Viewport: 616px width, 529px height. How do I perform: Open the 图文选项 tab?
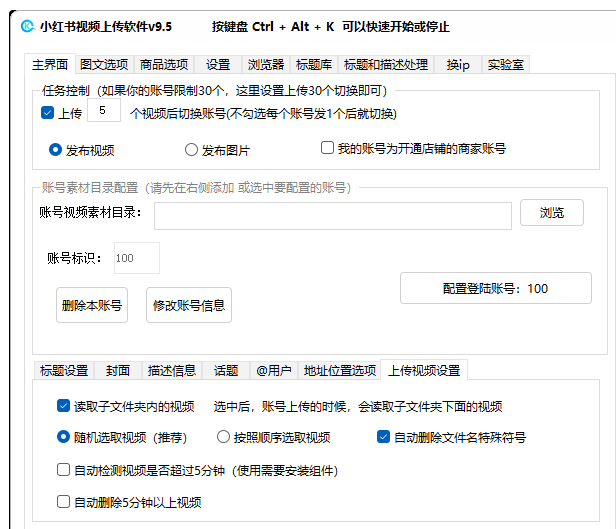tap(104, 64)
